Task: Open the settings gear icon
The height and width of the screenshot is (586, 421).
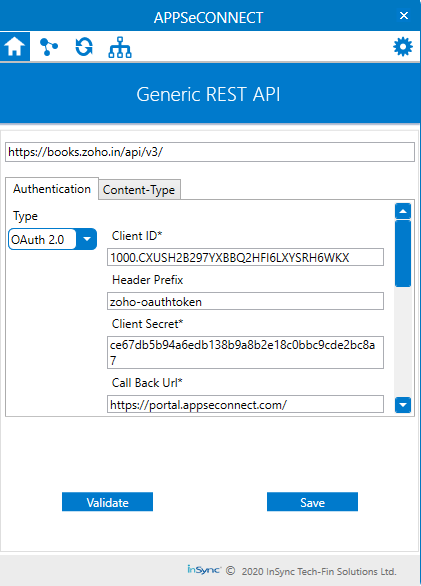Action: (403, 47)
